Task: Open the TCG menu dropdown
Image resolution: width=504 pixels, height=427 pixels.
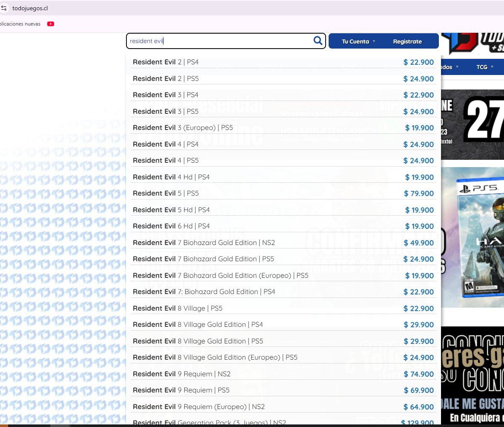Action: (x=485, y=67)
